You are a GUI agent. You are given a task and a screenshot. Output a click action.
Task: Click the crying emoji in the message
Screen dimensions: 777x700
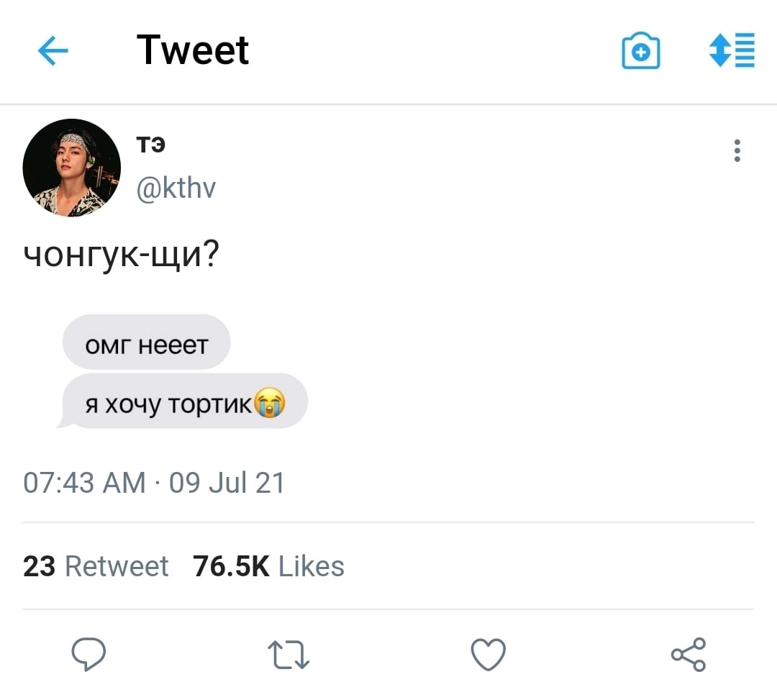point(269,404)
